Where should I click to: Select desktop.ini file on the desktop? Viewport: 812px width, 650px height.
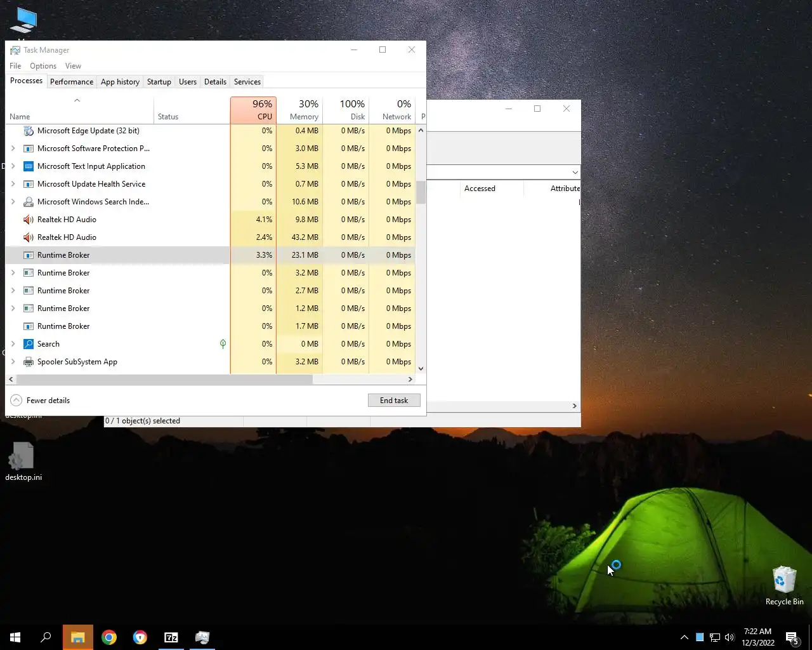(23, 461)
